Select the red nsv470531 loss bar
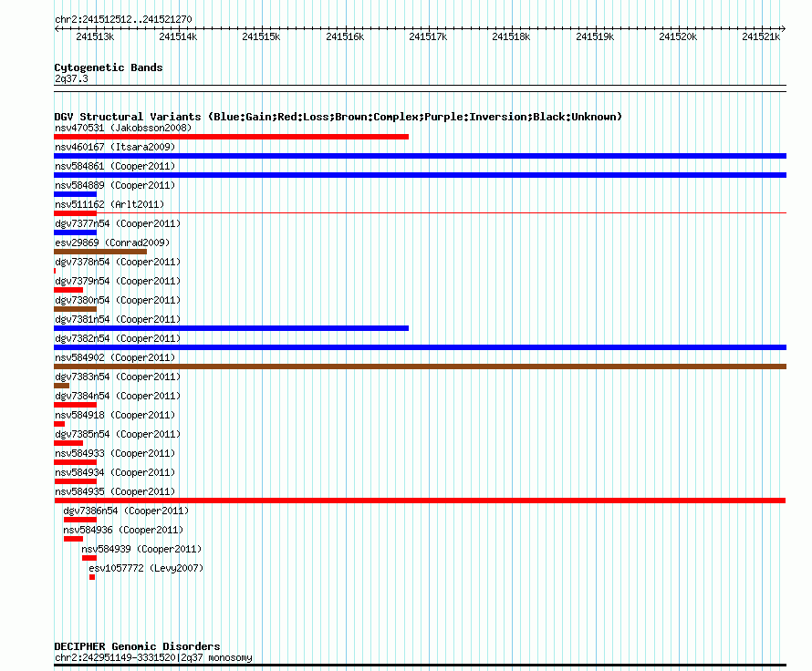This screenshot has width=812, height=671. [231, 137]
